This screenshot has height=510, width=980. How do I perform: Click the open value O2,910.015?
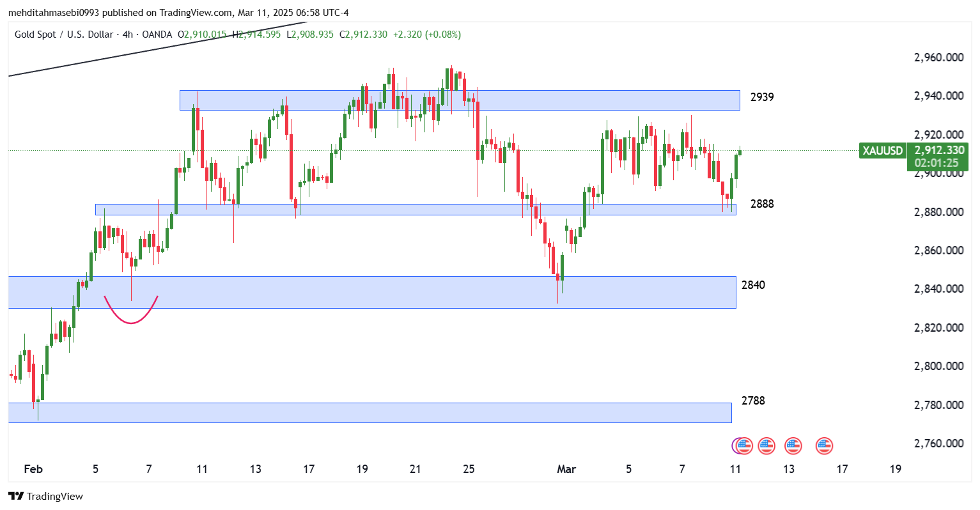(202, 35)
